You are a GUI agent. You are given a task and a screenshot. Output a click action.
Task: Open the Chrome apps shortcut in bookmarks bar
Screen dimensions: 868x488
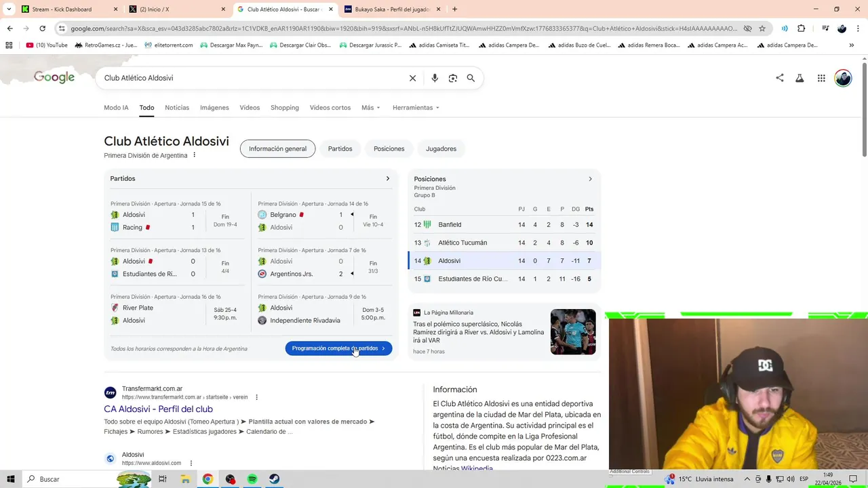click(x=9, y=45)
